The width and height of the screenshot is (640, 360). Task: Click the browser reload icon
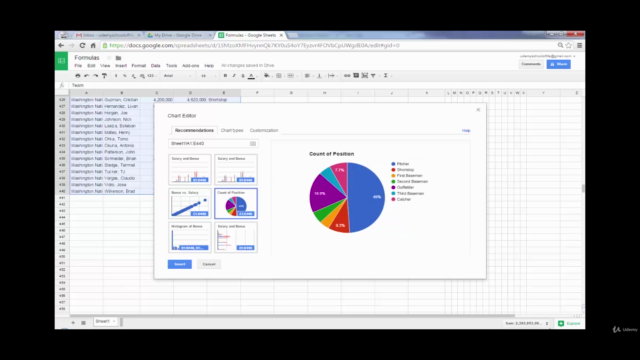pos(82,45)
